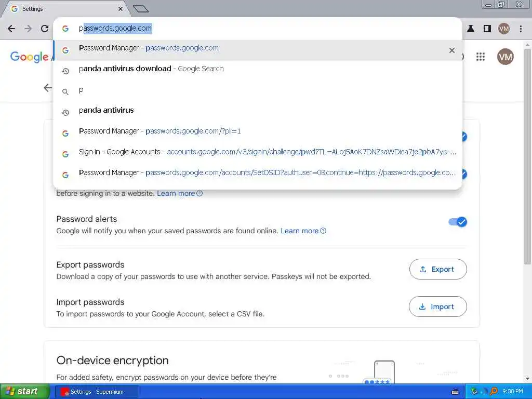This screenshot has height=399, width=532.
Task: Open Google apps grid
Action: pos(481,57)
